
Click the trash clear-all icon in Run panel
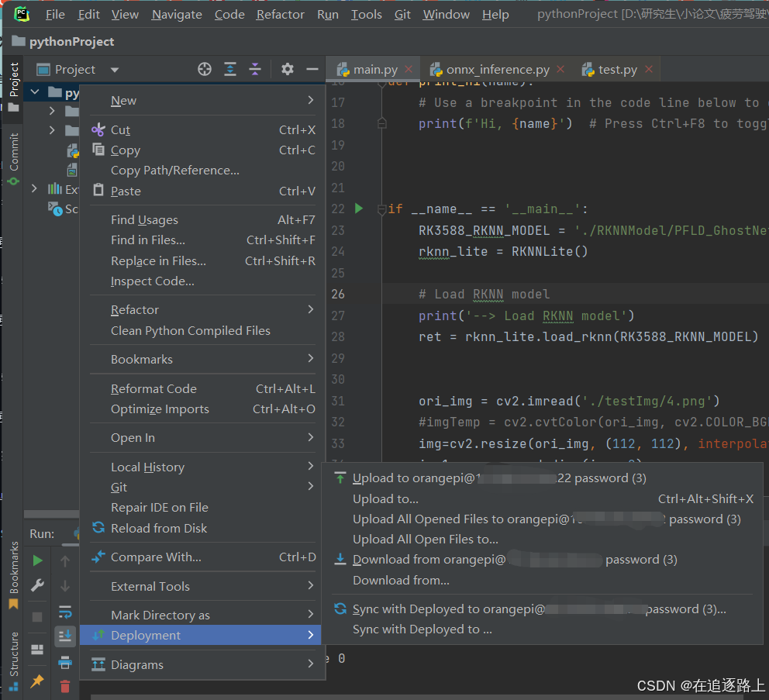pyautogui.click(x=65, y=686)
